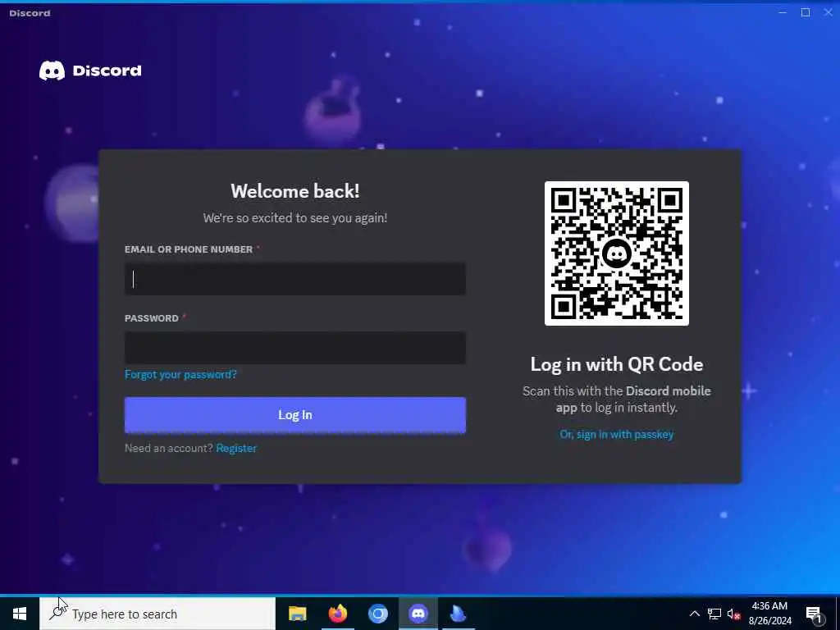This screenshot has width=840, height=630.
Task: Open the network status tray icon
Action: [x=714, y=614]
